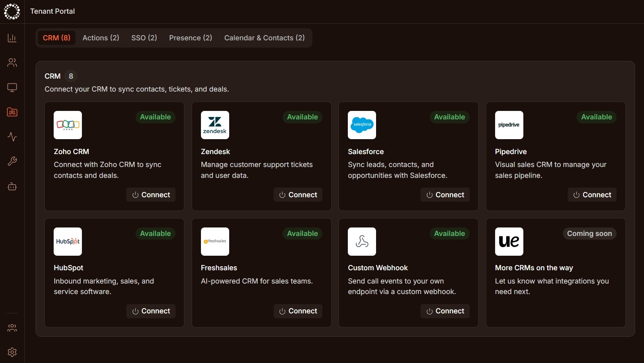The width and height of the screenshot is (644, 363).
Task: Open the Presence (2) tab
Action: (x=190, y=38)
